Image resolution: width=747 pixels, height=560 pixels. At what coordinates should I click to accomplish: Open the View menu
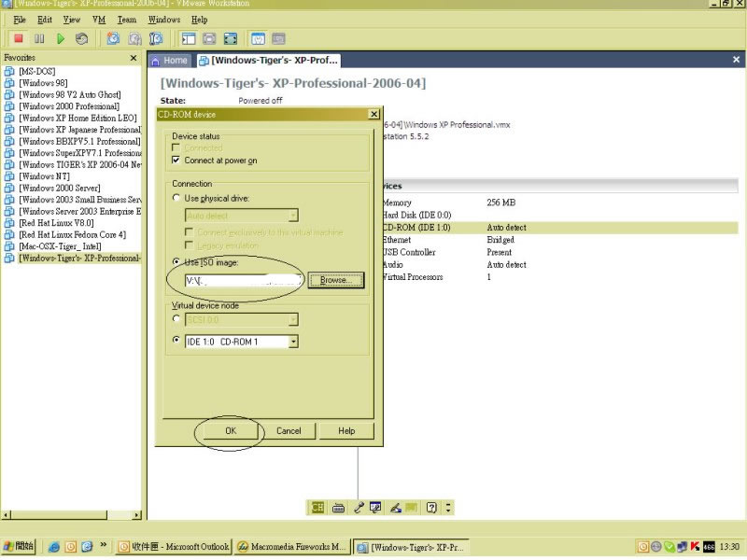72,20
